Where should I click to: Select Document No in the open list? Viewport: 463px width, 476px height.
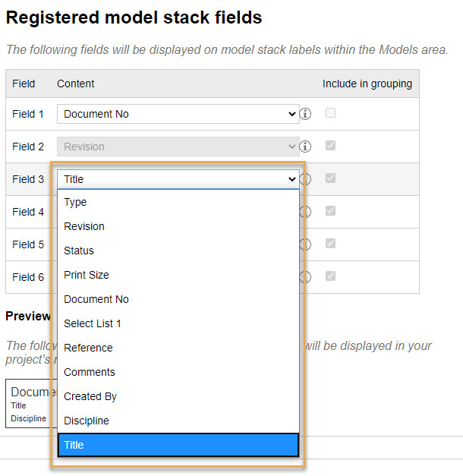click(x=178, y=299)
